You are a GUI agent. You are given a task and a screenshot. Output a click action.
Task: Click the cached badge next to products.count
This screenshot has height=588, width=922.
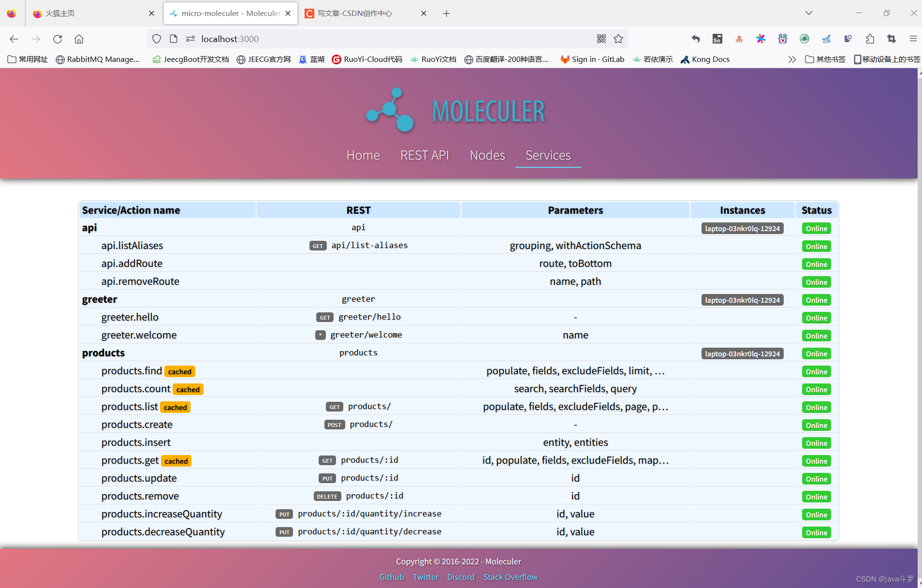point(188,389)
